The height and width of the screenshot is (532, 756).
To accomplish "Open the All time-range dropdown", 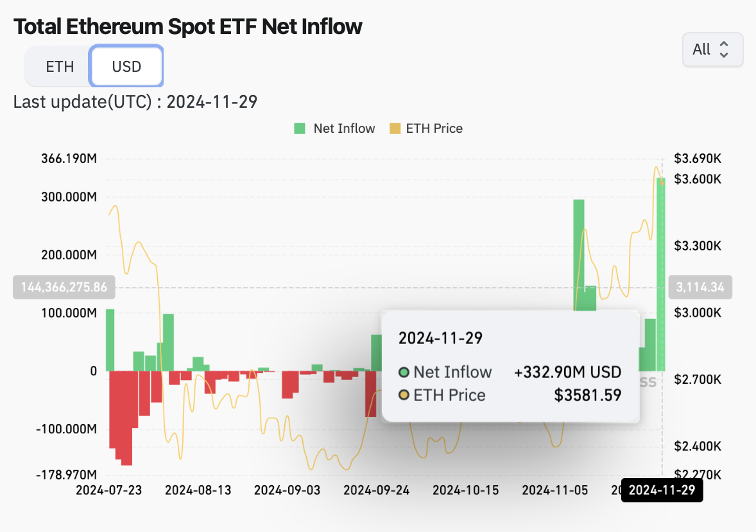I will pyautogui.click(x=712, y=49).
